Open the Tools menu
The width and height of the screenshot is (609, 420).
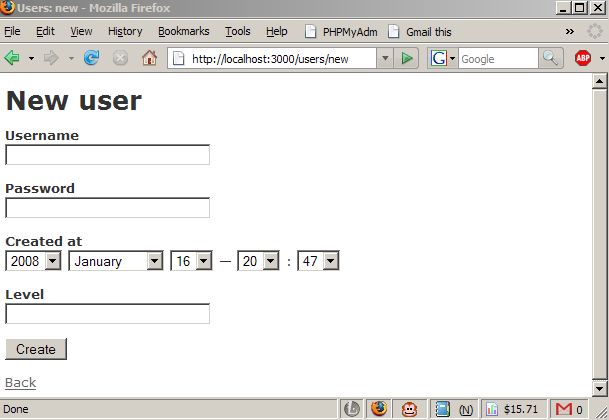coord(238,31)
